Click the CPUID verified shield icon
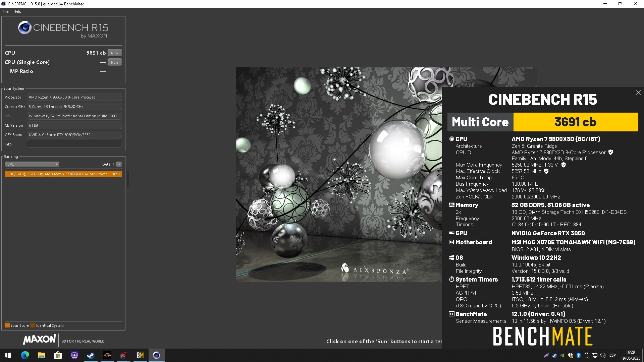Image resolution: width=644 pixels, height=362 pixels. click(610, 152)
